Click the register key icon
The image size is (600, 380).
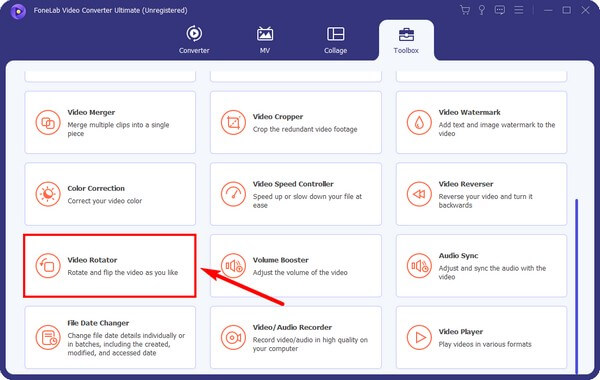[x=482, y=10]
